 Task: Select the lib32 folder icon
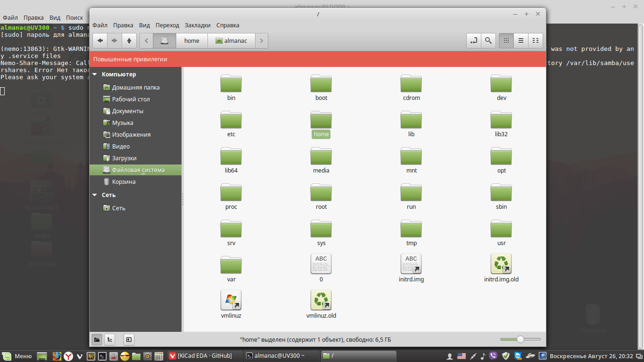501,120
